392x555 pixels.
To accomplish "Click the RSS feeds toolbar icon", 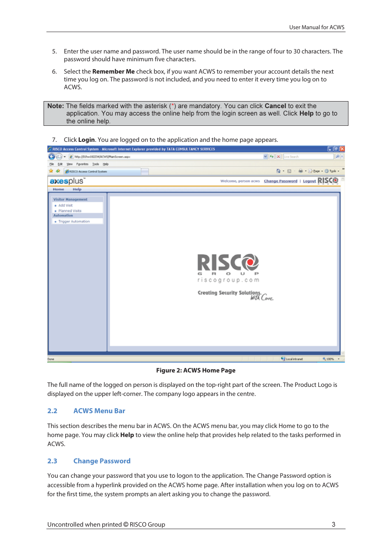I will click(289, 171).
